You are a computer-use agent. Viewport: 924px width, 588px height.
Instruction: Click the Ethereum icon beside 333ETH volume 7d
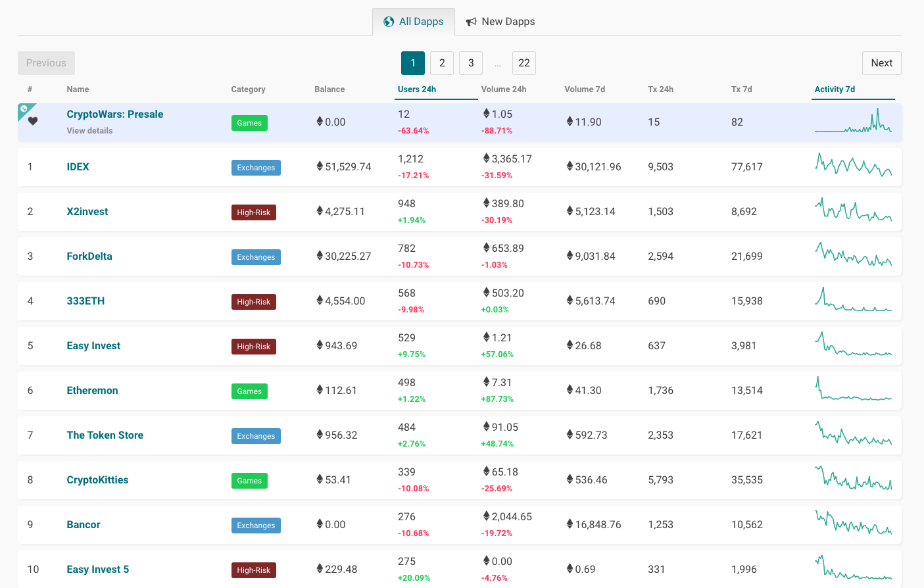click(x=570, y=300)
